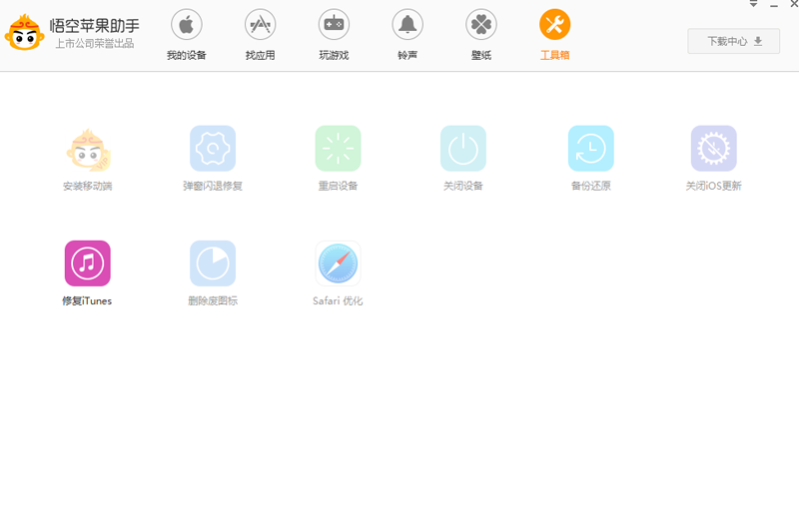Expand the title bar dropdown menu arrow
Screen dimensions: 799x532
pyautogui.click(x=753, y=5)
